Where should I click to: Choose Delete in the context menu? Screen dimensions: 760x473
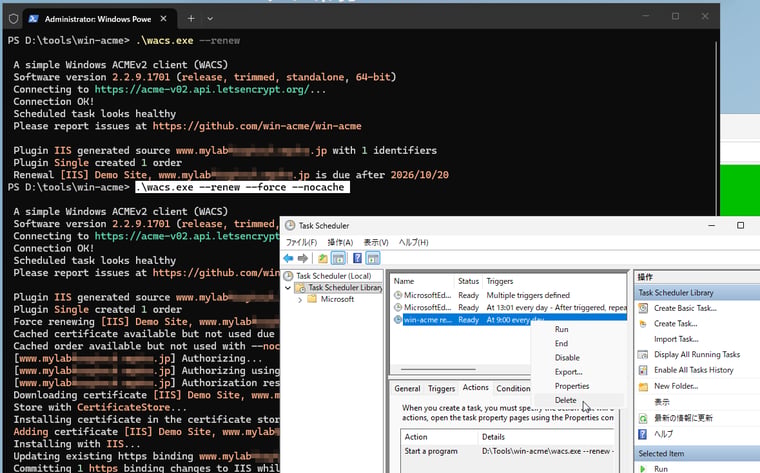click(x=566, y=400)
